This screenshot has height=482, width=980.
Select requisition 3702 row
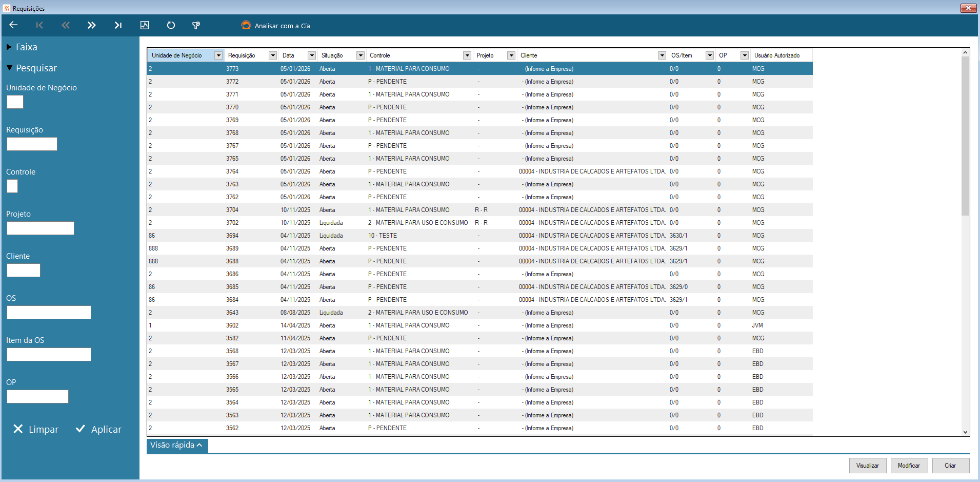click(480, 223)
